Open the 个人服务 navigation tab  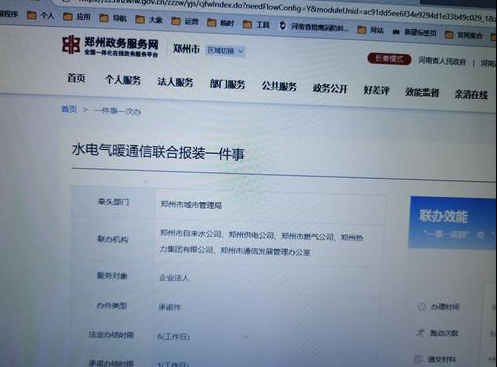[123, 80]
